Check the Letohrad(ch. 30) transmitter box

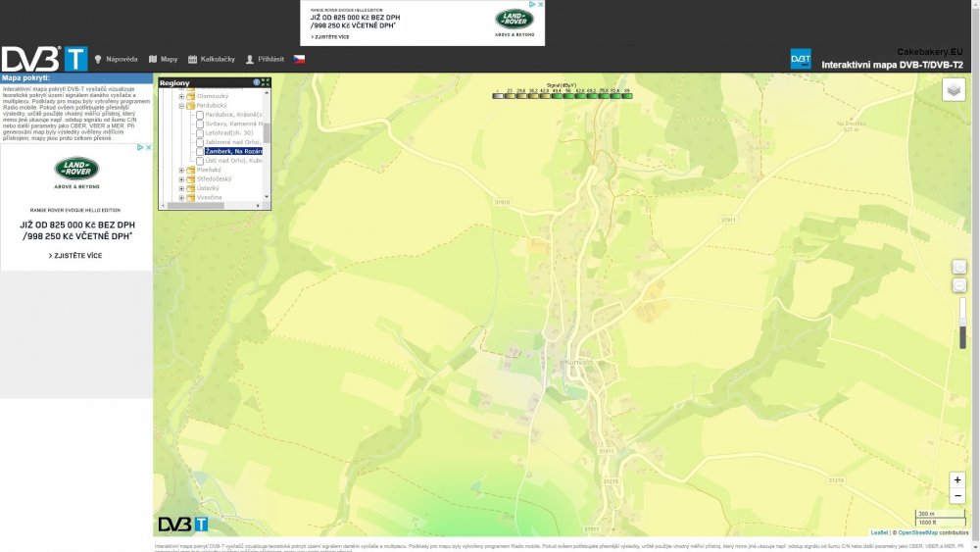click(x=200, y=133)
